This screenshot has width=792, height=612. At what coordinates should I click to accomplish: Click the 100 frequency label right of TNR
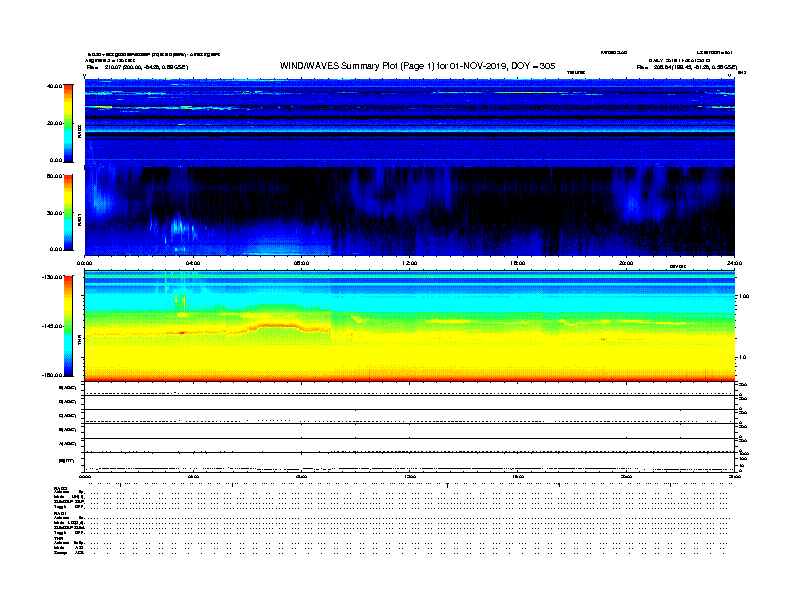[744, 296]
